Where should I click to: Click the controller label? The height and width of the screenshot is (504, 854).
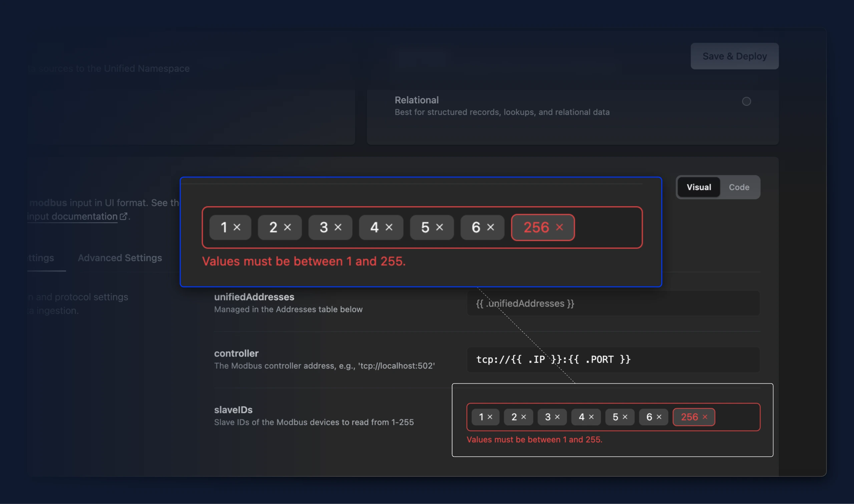236,353
